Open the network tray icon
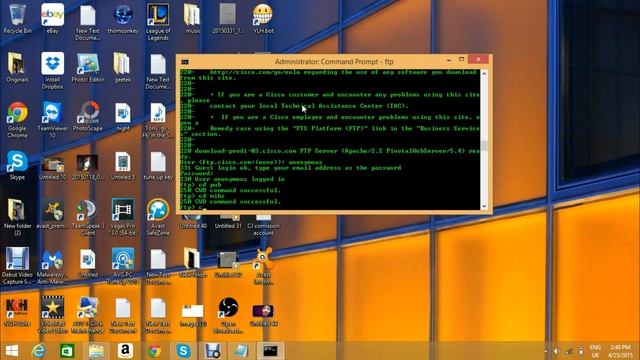Viewport: 640px width, 360px height. [569, 351]
